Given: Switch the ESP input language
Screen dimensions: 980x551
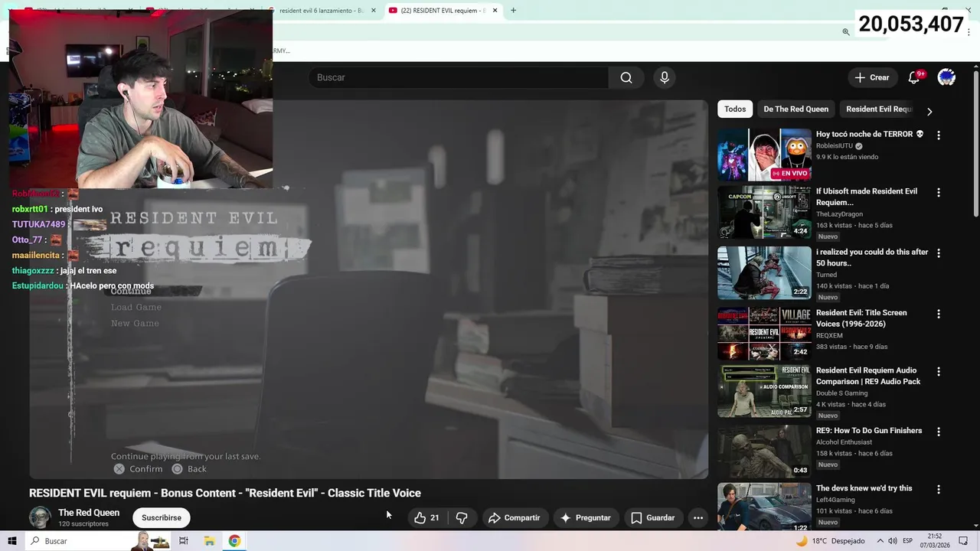Looking at the screenshot, I should 907,541.
